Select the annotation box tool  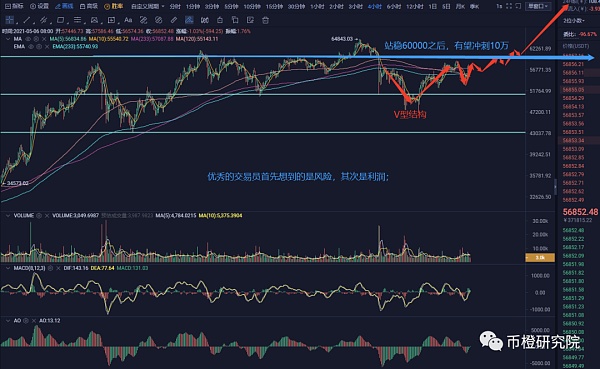pos(111,20)
